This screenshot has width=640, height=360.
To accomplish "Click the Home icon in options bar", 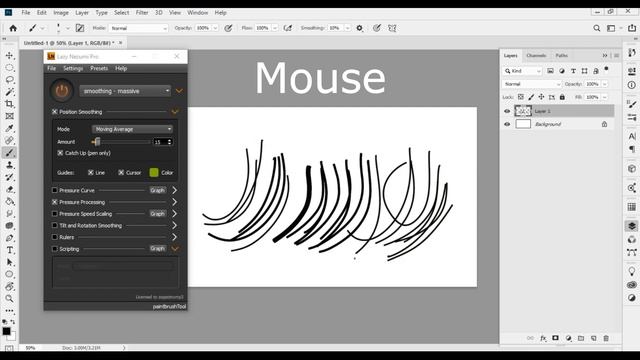I will click(x=13, y=28).
